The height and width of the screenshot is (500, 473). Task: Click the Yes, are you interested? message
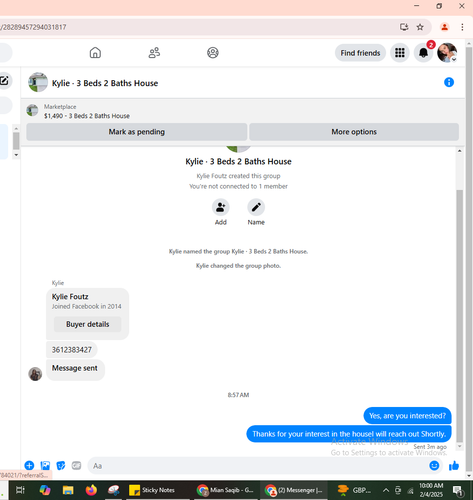(407, 416)
